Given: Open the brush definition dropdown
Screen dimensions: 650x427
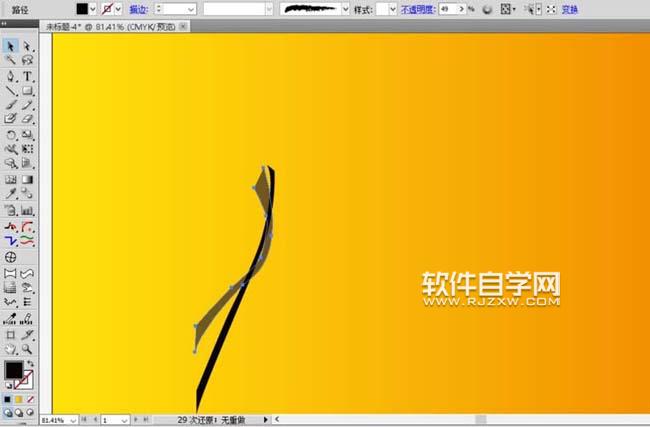Looking at the screenshot, I should click(x=345, y=9).
